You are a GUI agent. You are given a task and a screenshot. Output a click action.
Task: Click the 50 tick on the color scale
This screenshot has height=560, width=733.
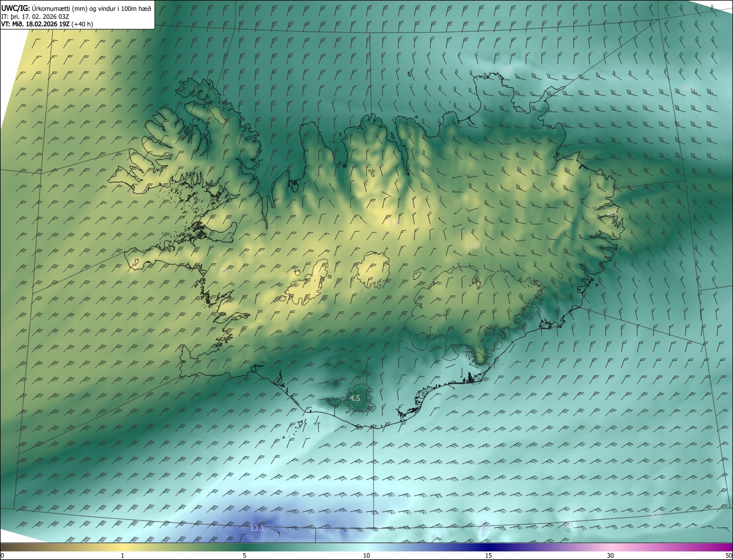coord(728,555)
